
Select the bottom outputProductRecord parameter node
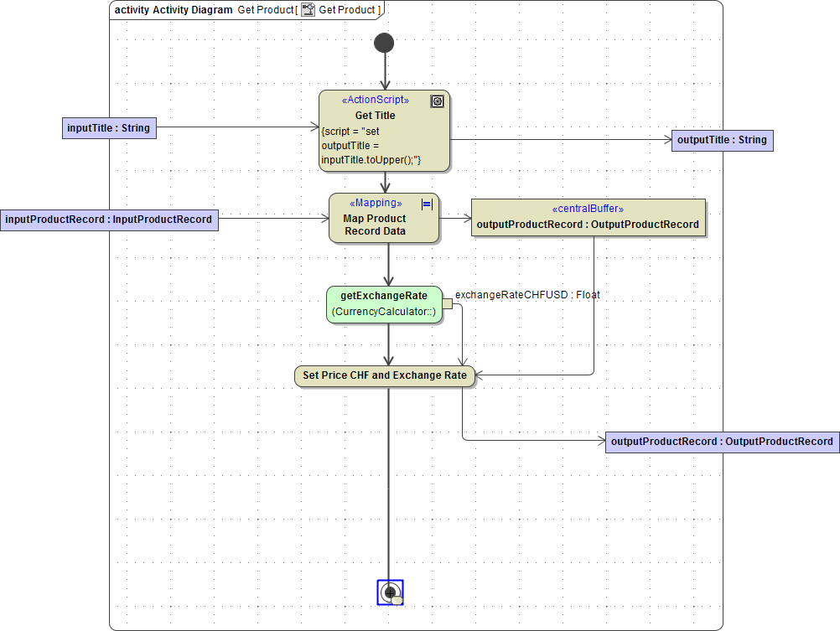(722, 442)
